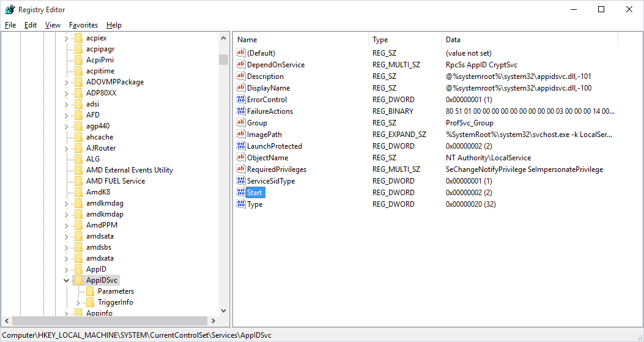The image size is (644, 342).
Task: Click the tree pane scroll up arrow
Action: 223,38
